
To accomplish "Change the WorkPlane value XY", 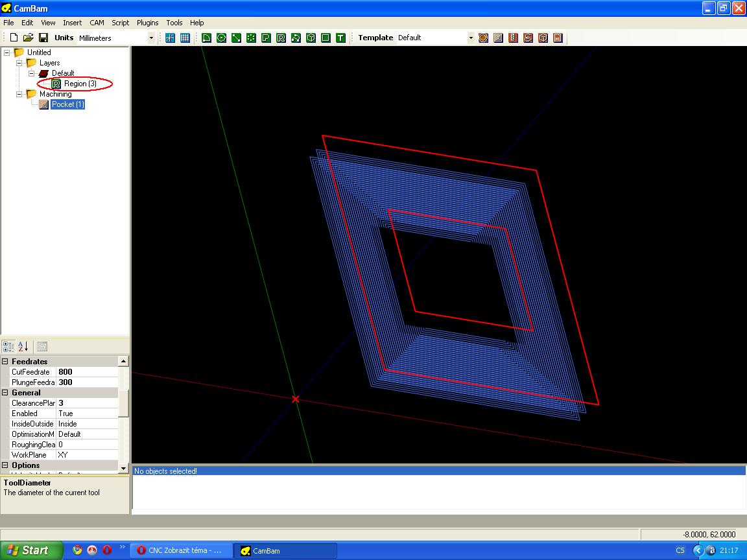I will [x=87, y=455].
